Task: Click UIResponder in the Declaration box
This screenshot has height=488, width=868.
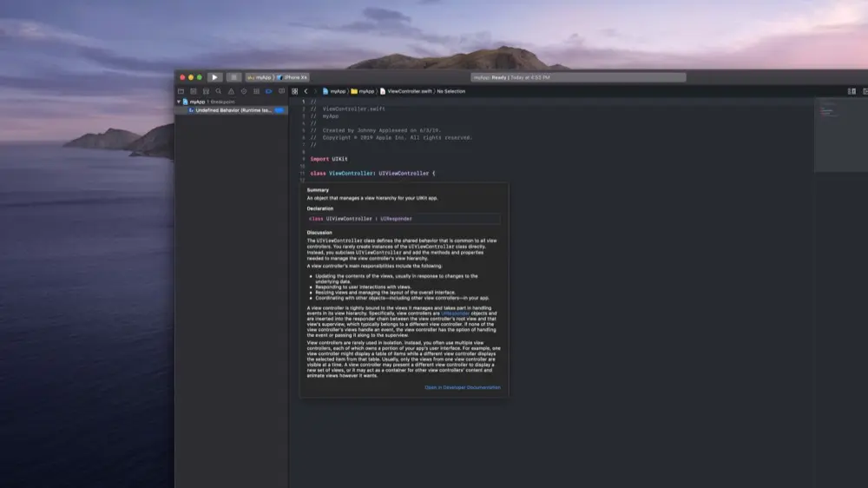Action: coord(396,219)
